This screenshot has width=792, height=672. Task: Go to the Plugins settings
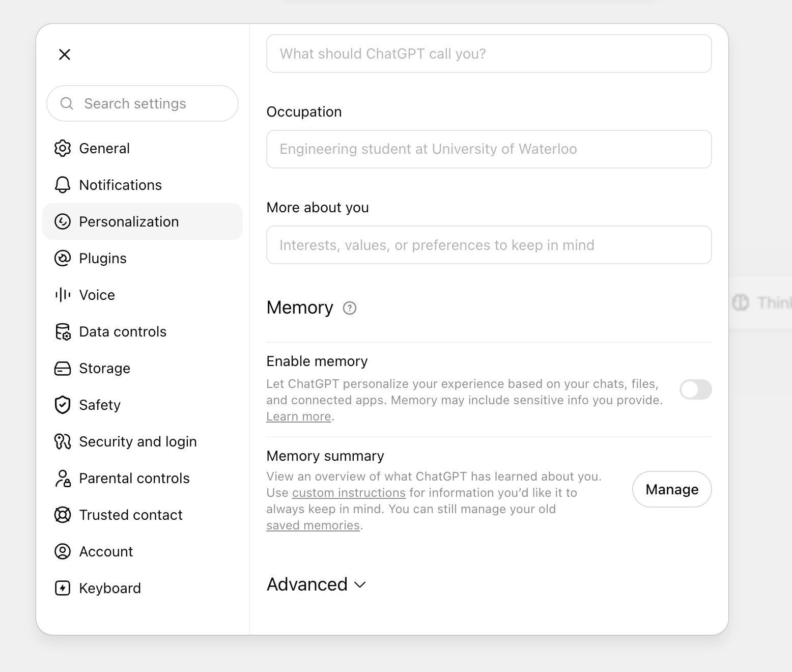click(x=143, y=258)
